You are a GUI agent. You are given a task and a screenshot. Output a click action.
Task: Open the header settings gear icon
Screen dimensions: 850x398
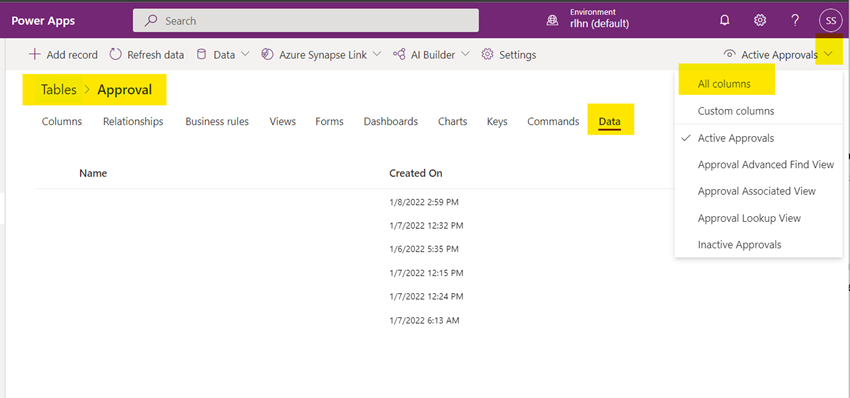click(x=760, y=21)
